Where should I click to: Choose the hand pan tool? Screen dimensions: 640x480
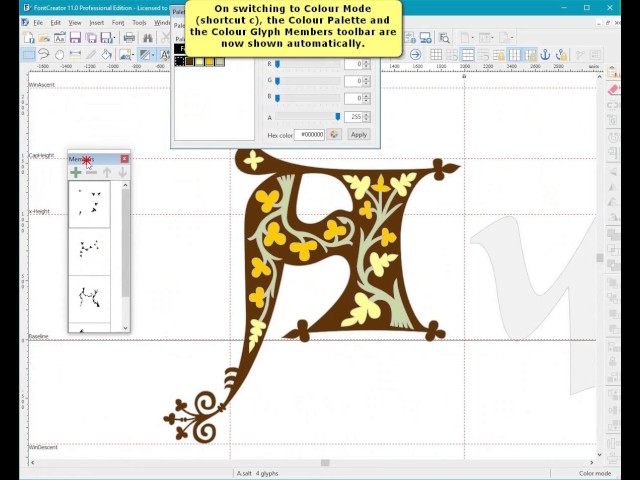pos(60,54)
